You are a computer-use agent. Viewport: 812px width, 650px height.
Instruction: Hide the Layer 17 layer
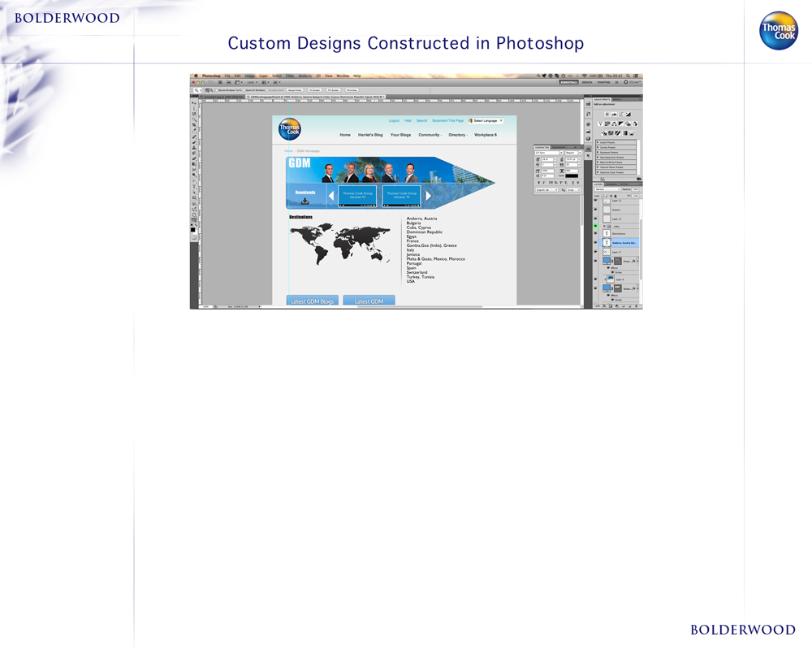[x=595, y=251]
